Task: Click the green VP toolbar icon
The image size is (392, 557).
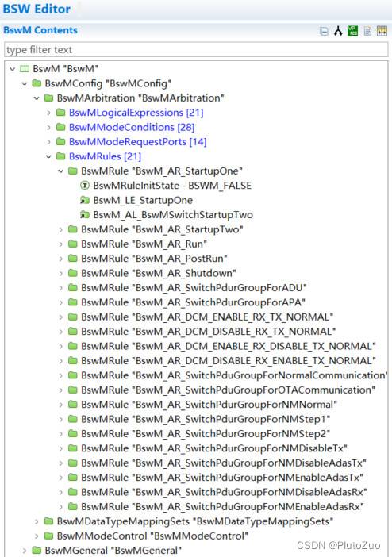Action: [x=352, y=31]
